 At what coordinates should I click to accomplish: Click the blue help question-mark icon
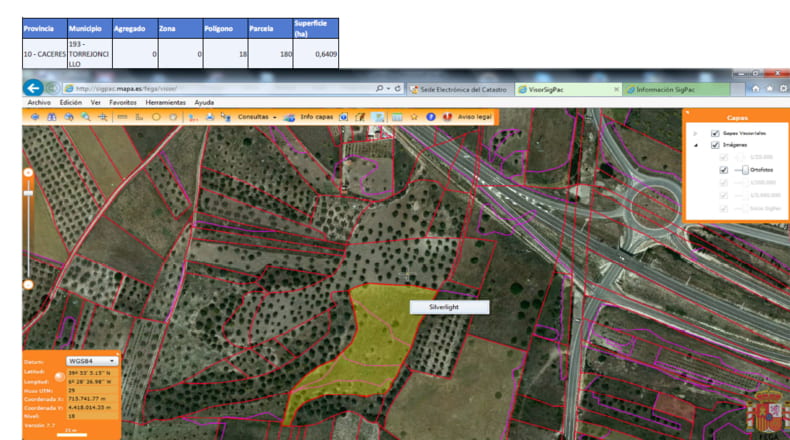(x=431, y=117)
